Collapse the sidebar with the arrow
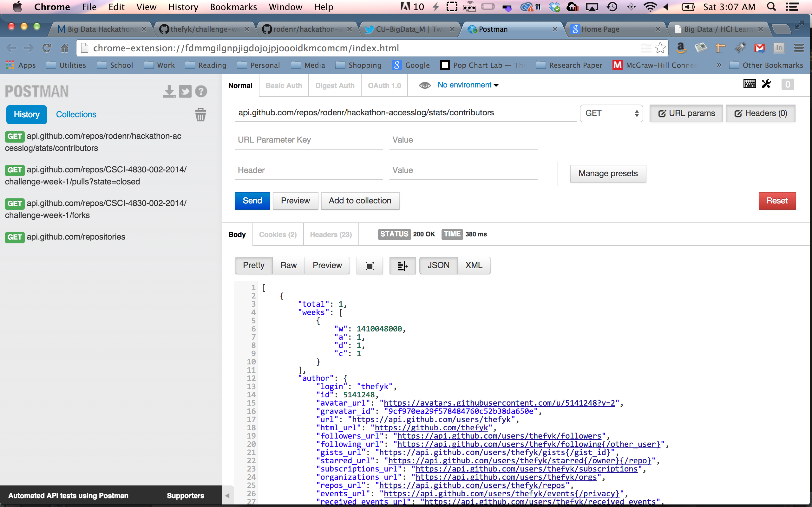812x507 pixels. pyautogui.click(x=227, y=495)
